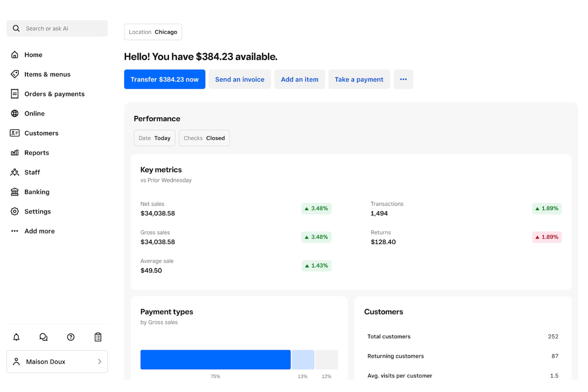Click the 75% payment types bar segment
The height and width of the screenshot is (392, 588).
[215, 359]
